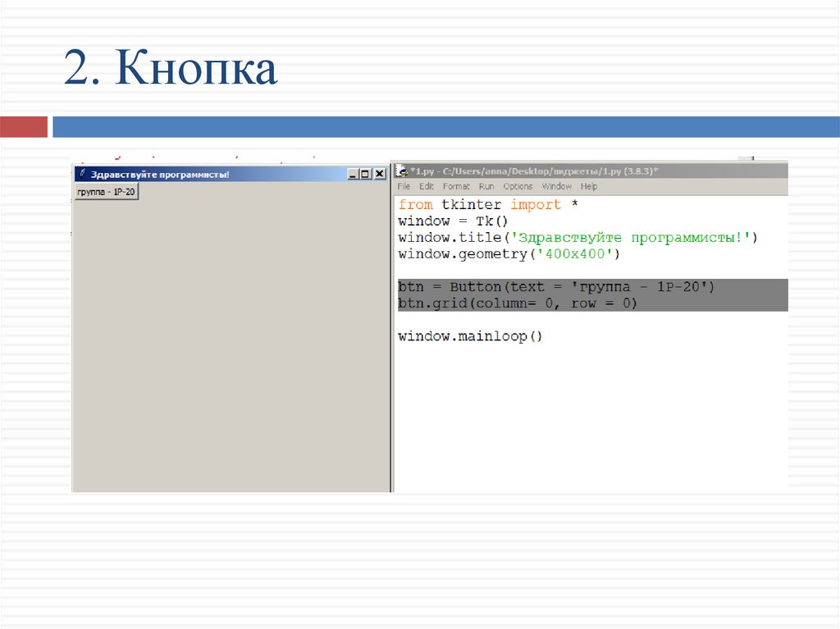Open the Format menu in IDLE

456,187
